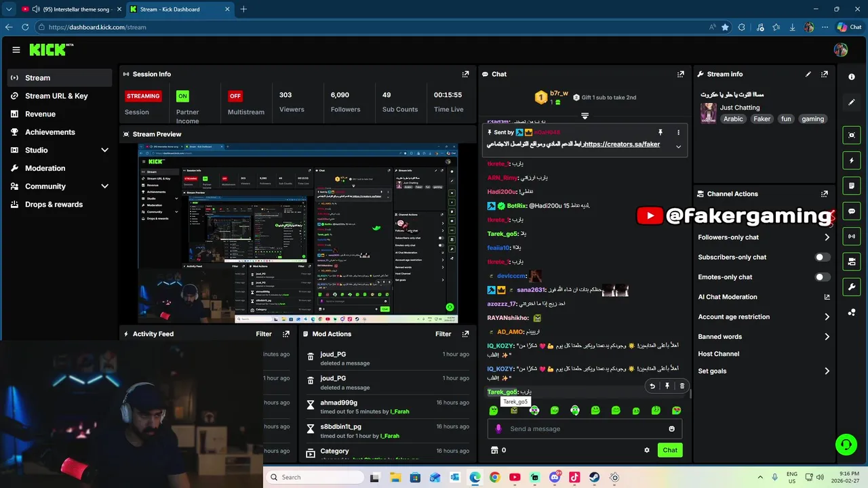Click the chat bubble icon in right sidebar
Image resolution: width=868 pixels, height=488 pixels.
click(852, 211)
